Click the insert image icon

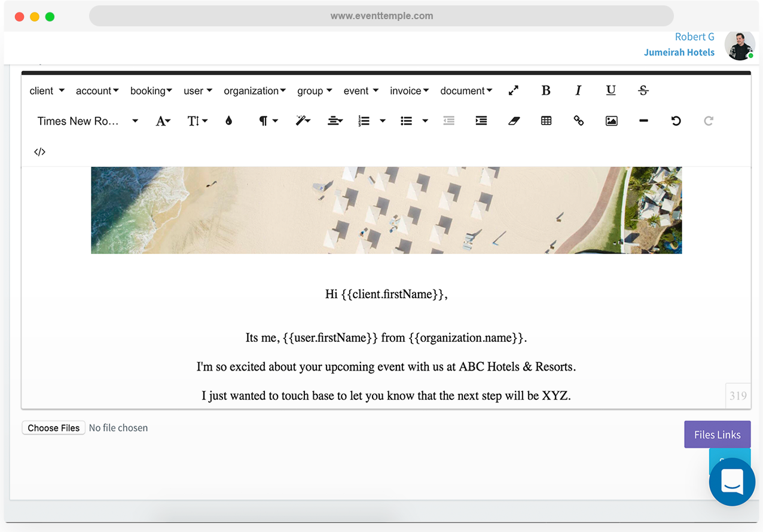point(611,121)
